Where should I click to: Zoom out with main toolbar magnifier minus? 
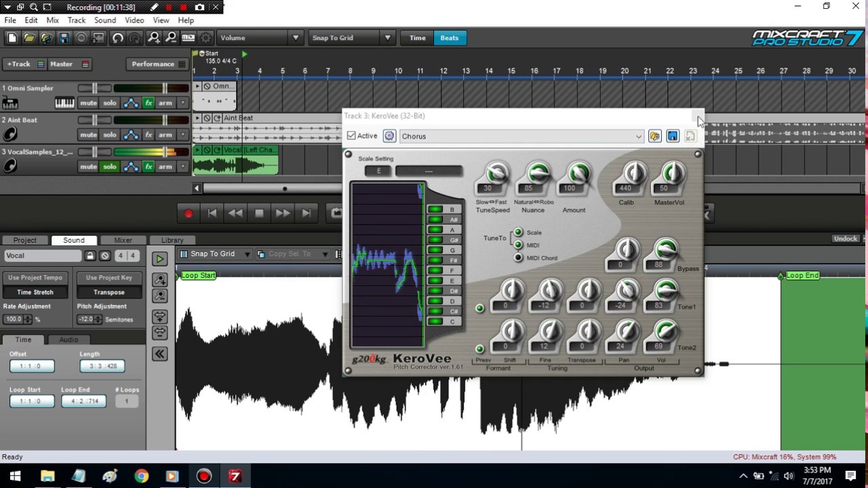coord(171,38)
